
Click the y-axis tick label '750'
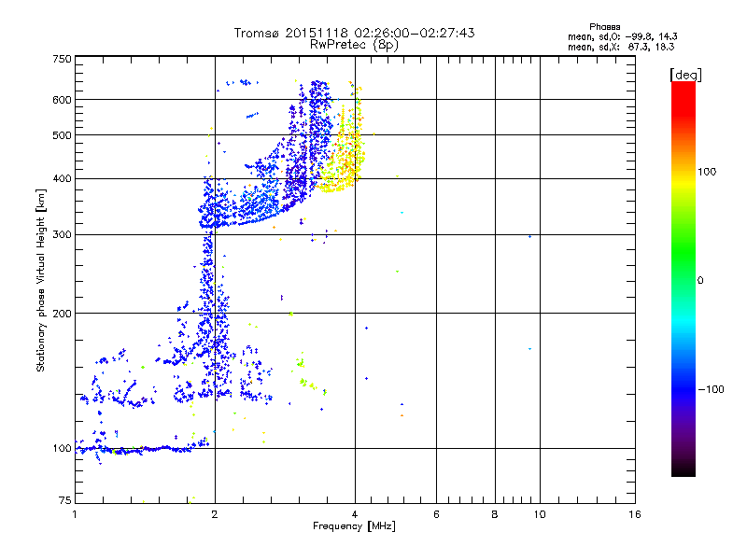(x=63, y=59)
